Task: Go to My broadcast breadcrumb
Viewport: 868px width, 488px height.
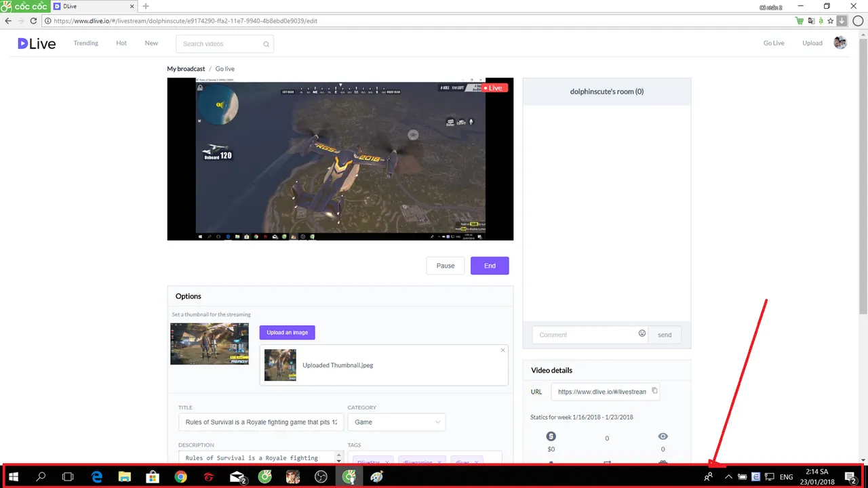Action: point(186,69)
